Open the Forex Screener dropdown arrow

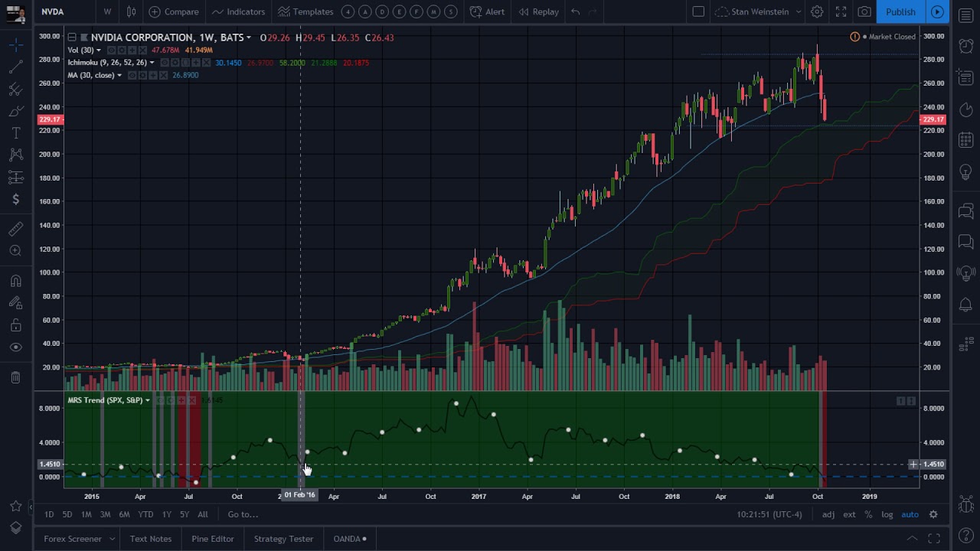tap(112, 539)
